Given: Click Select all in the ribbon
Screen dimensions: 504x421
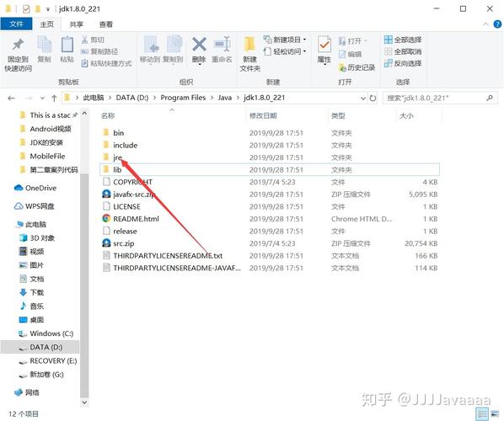Looking at the screenshot, I should click(x=403, y=40).
